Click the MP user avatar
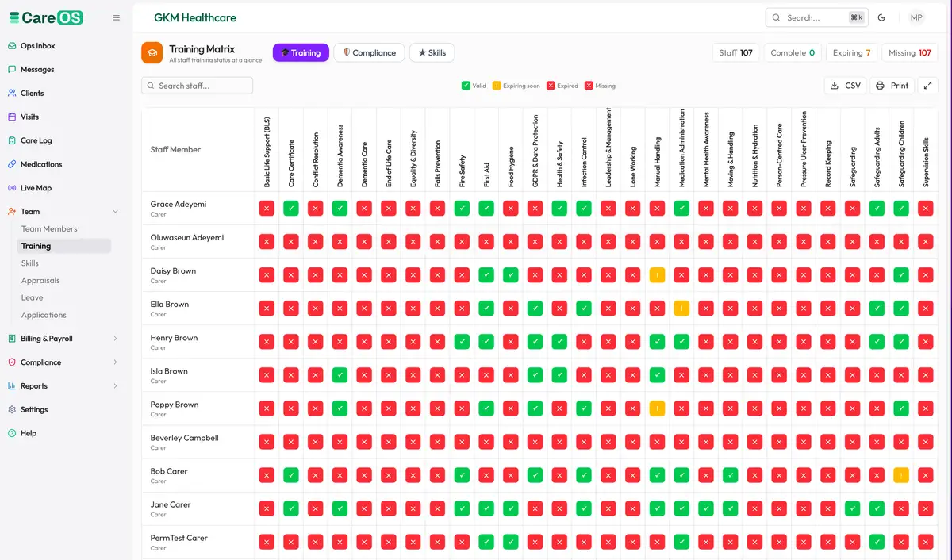This screenshot has width=952, height=560. pyautogui.click(x=916, y=17)
